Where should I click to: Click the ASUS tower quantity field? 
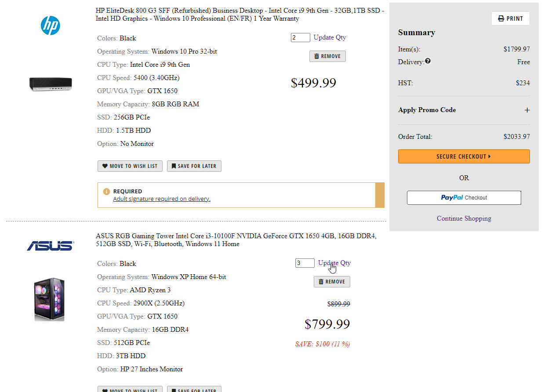click(305, 263)
